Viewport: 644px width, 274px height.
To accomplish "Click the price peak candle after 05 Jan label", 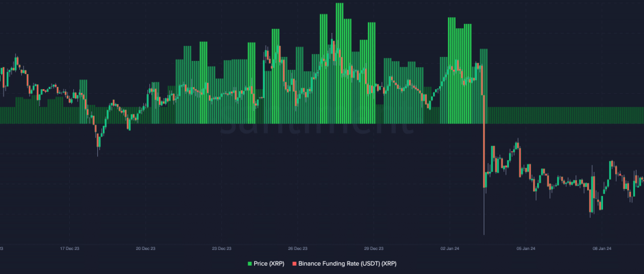I will [519, 144].
